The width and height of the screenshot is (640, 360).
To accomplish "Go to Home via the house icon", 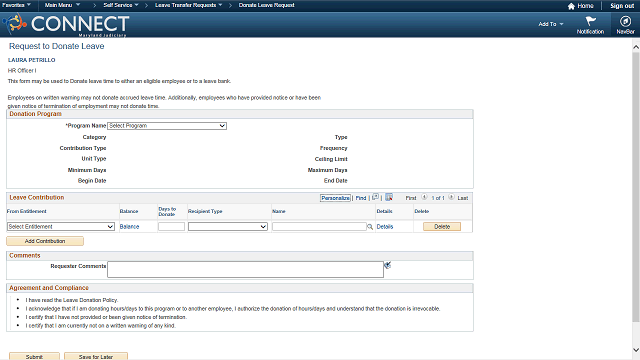I will pyautogui.click(x=571, y=6).
